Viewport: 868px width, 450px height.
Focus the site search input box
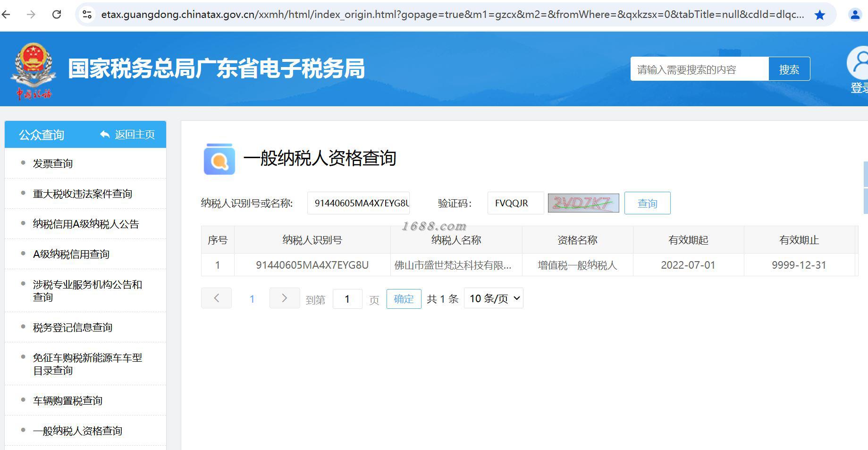(699, 69)
